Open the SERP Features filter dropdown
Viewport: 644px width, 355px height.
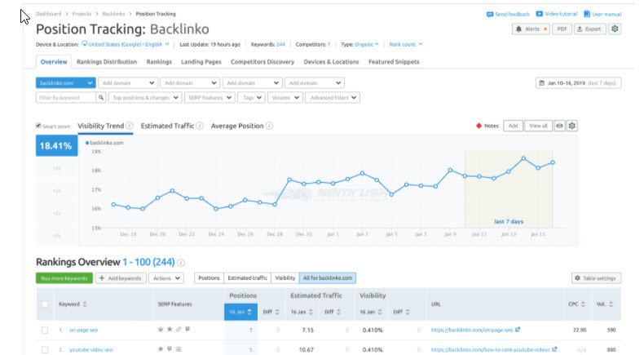coord(210,97)
